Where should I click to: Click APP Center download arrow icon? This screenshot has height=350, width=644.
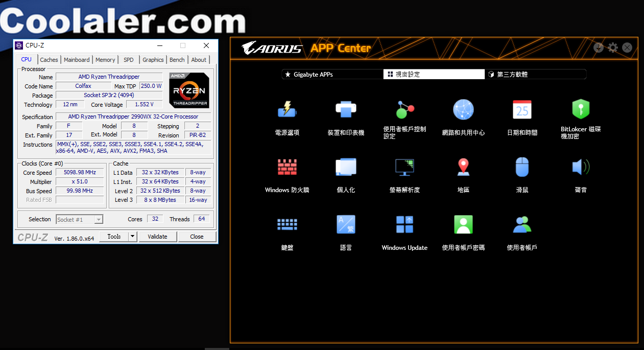pos(599,48)
